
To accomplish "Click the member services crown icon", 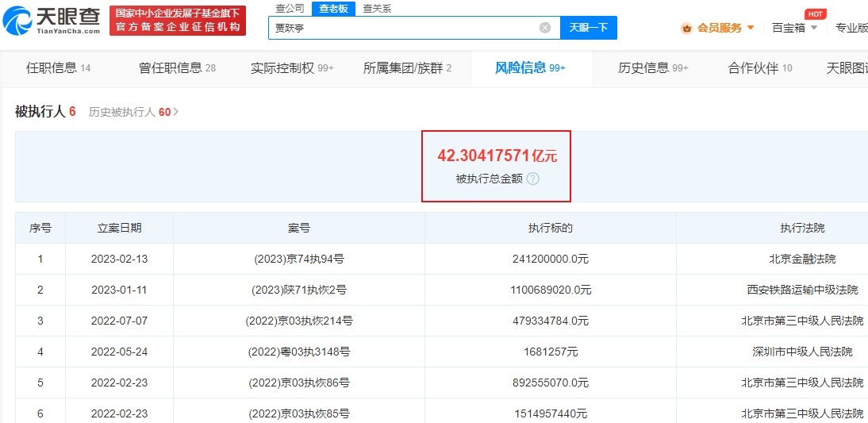I will (686, 28).
